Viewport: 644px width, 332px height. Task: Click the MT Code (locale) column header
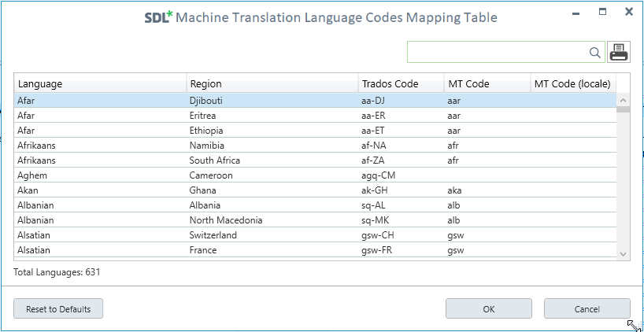click(573, 83)
